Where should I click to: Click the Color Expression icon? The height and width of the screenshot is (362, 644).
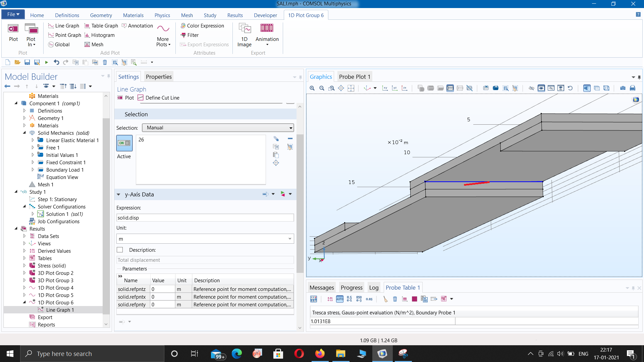click(x=183, y=26)
